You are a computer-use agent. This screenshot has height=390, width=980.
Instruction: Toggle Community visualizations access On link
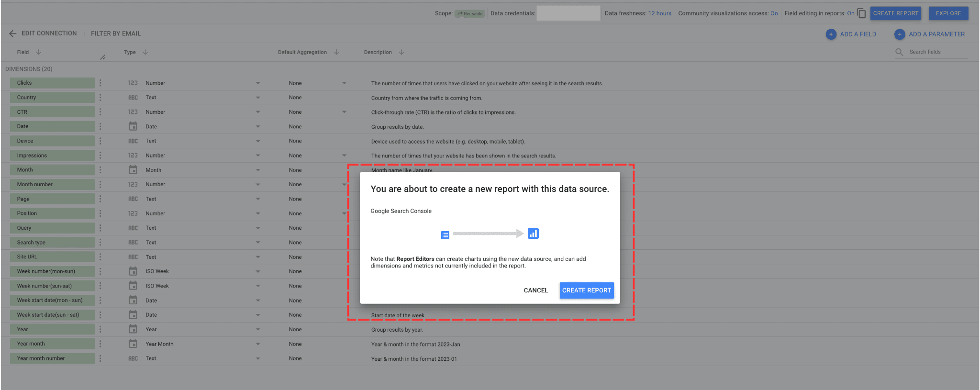(774, 13)
